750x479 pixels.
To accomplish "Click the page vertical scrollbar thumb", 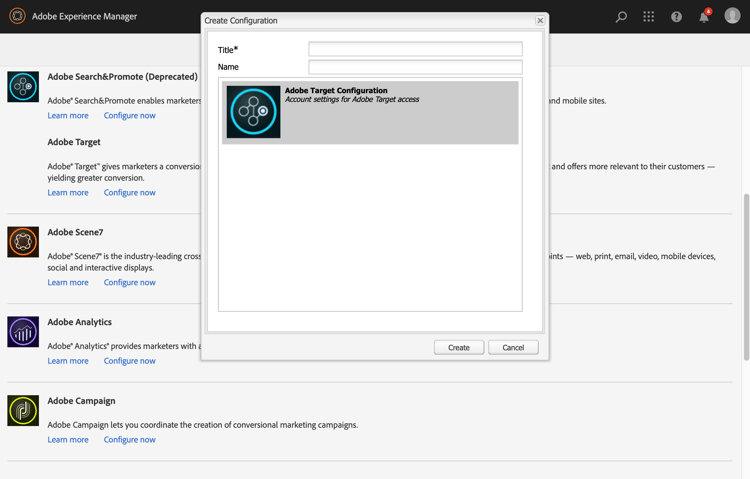I will click(746, 277).
